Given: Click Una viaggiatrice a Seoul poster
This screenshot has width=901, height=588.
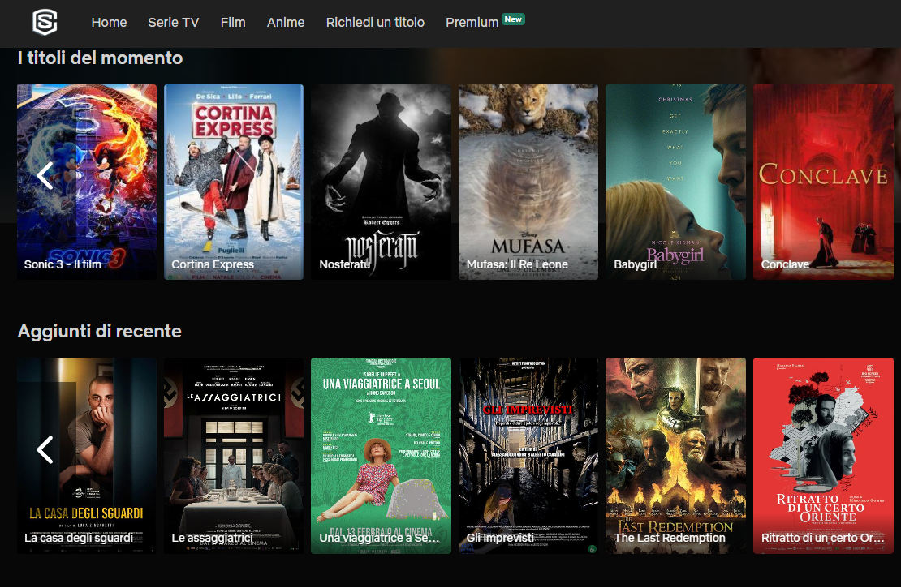Looking at the screenshot, I should pyautogui.click(x=381, y=455).
